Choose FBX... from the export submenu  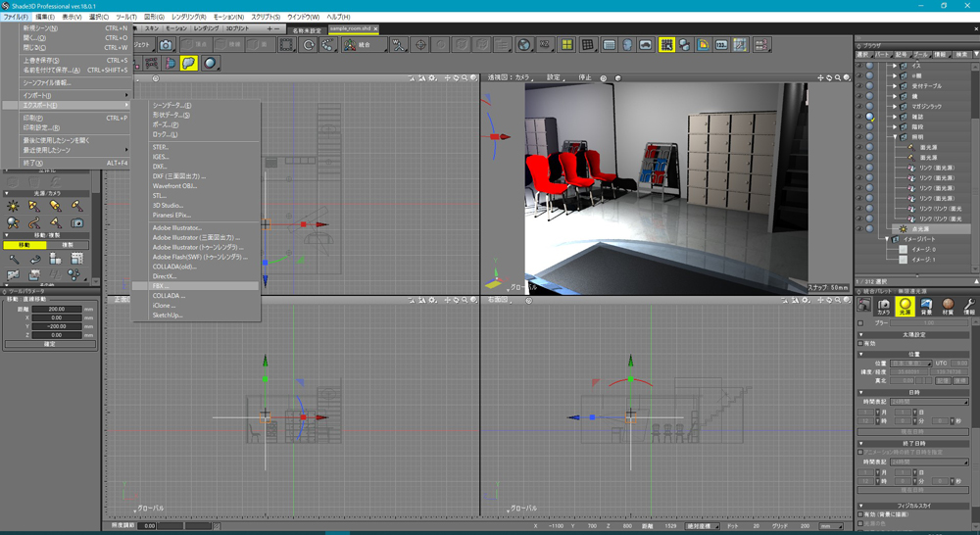[161, 286]
